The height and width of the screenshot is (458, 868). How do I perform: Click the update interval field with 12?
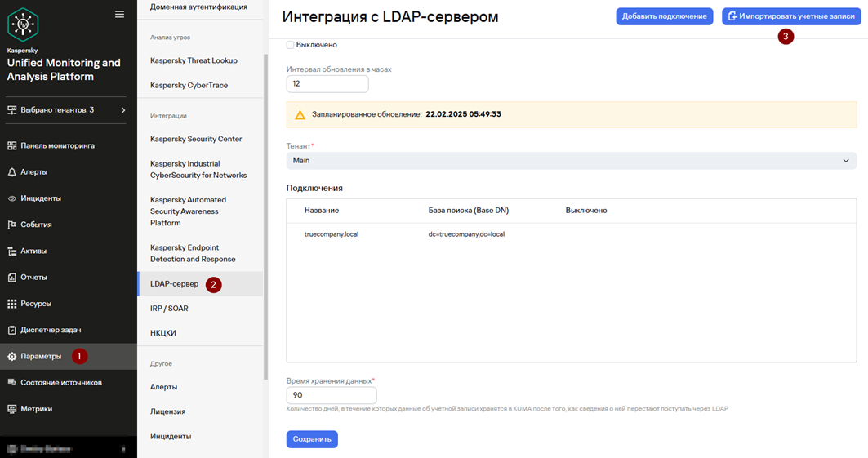[x=327, y=84]
